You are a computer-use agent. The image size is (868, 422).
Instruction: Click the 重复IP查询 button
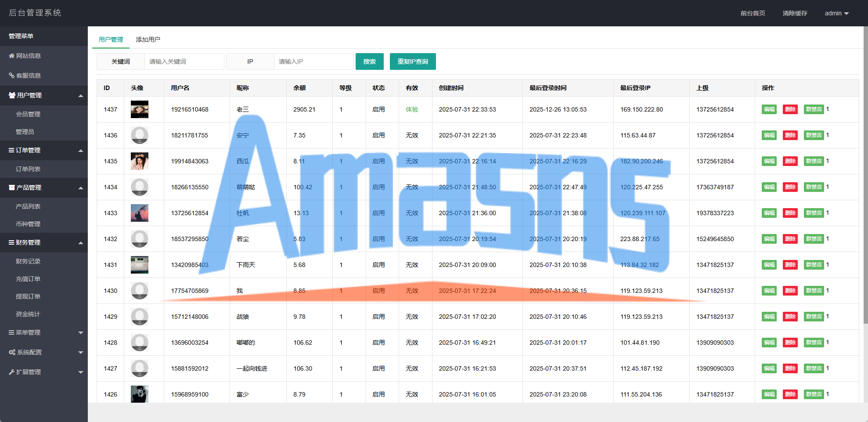pos(413,61)
